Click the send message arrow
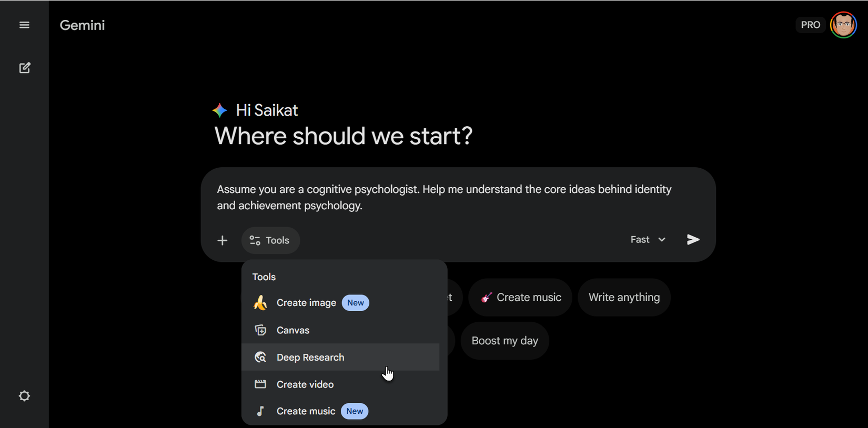The image size is (868, 428). (x=693, y=240)
